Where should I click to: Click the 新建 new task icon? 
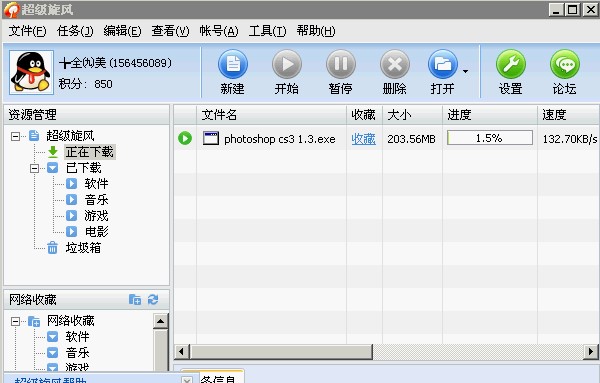[x=233, y=64]
